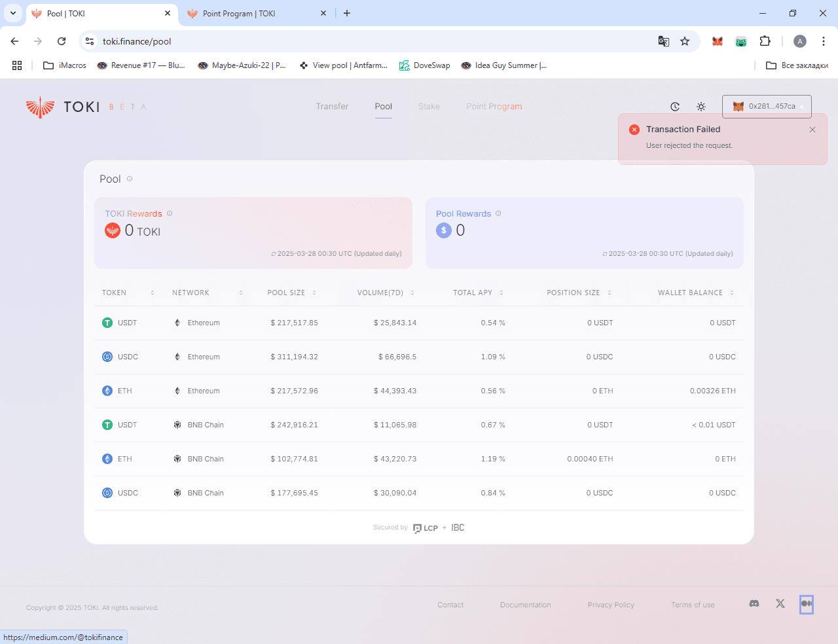Select the Pool navigation tab
The width and height of the screenshot is (838, 644).
pyautogui.click(x=384, y=106)
